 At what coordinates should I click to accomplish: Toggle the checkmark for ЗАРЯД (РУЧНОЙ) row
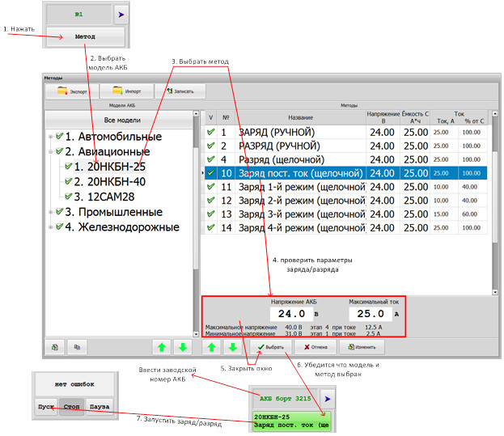tap(210, 132)
